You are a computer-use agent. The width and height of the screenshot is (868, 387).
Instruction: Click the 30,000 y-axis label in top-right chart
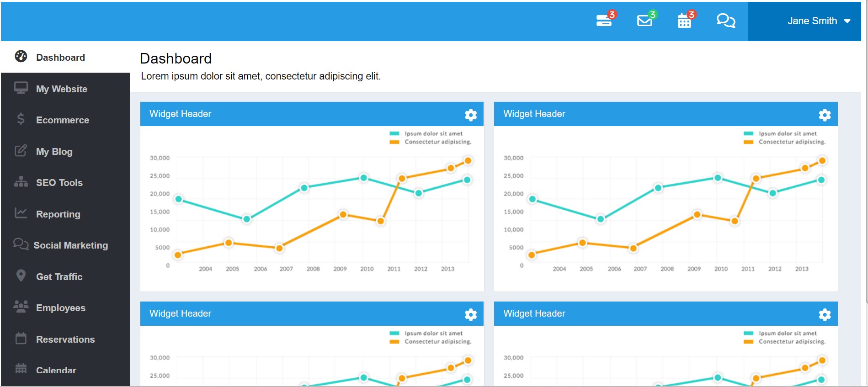513,158
